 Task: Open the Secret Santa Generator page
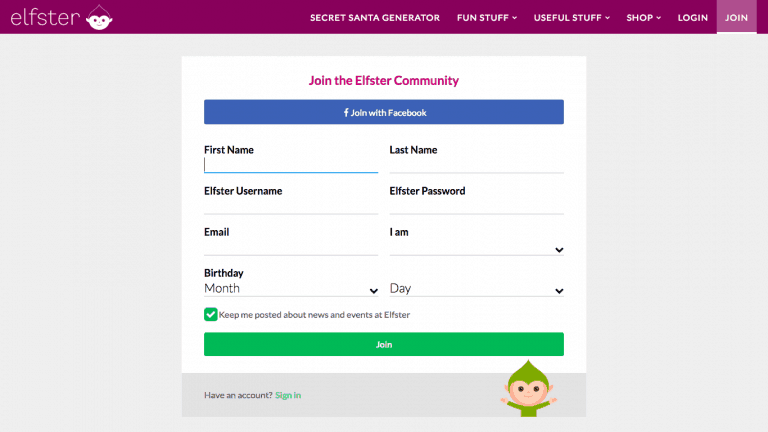pos(375,18)
